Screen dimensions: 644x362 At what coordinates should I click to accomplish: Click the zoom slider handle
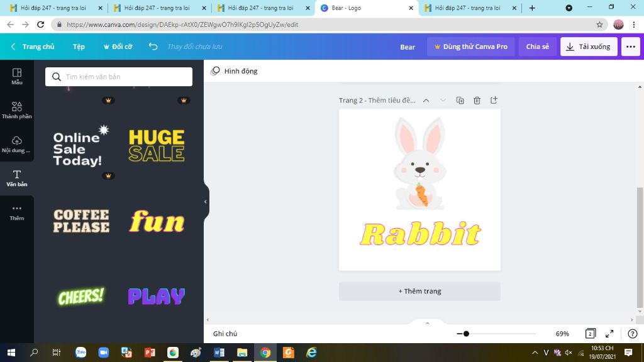pos(466,334)
